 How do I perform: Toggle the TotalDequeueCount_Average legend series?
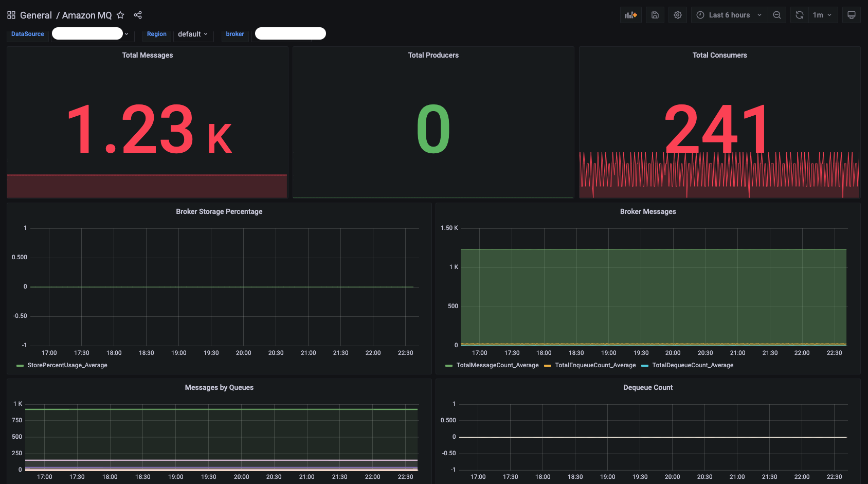[692, 365]
